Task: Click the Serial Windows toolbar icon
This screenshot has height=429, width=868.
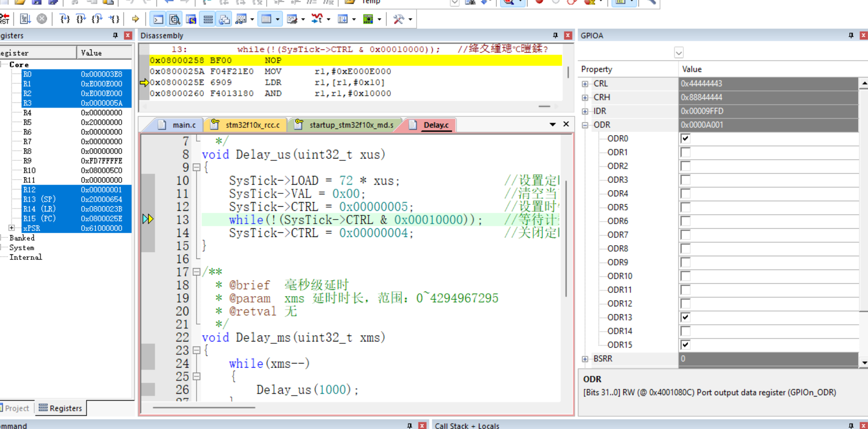Action: tap(292, 19)
